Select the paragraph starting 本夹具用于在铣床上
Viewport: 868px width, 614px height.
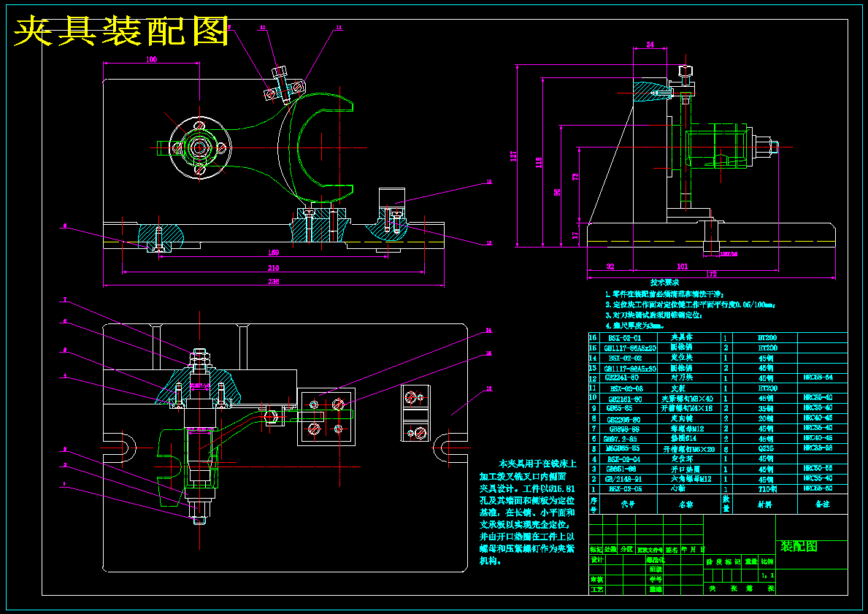click(528, 512)
